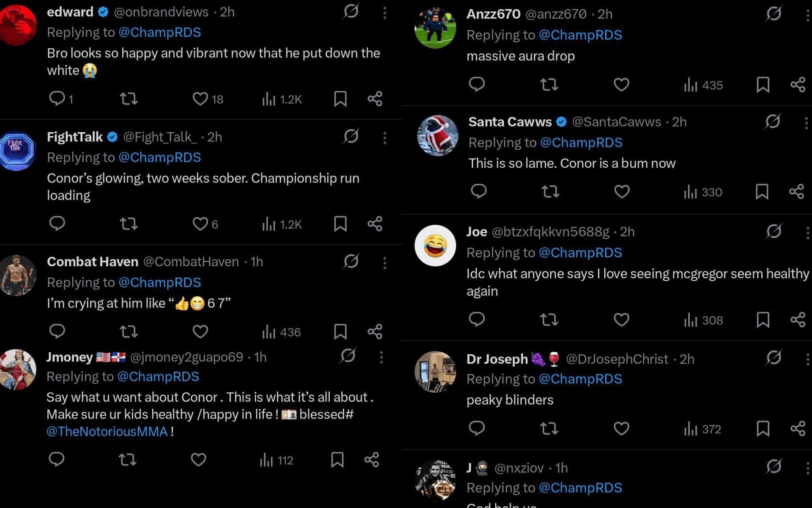Viewport: 812px width, 508px height.
Task: Like edward's tweet with 18 likes
Action: click(200, 99)
